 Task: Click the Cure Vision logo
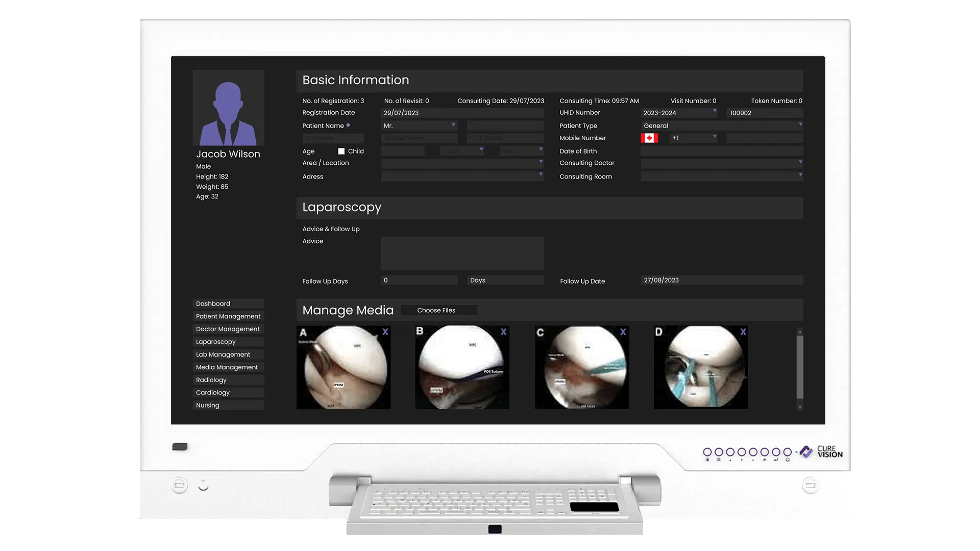tap(821, 452)
